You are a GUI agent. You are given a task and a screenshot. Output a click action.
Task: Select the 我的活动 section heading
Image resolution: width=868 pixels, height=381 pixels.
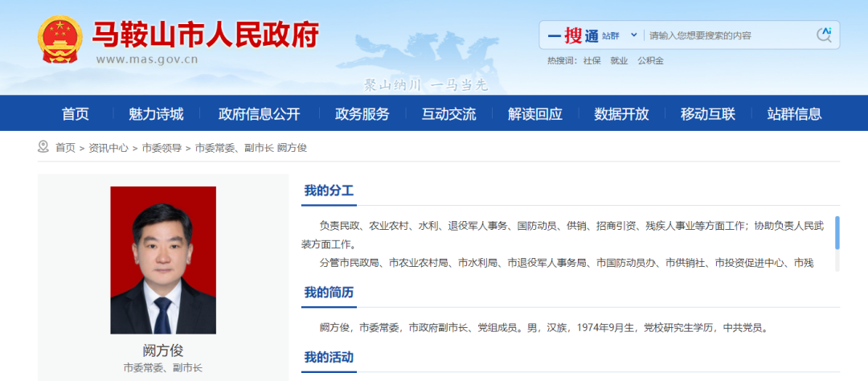pos(329,357)
